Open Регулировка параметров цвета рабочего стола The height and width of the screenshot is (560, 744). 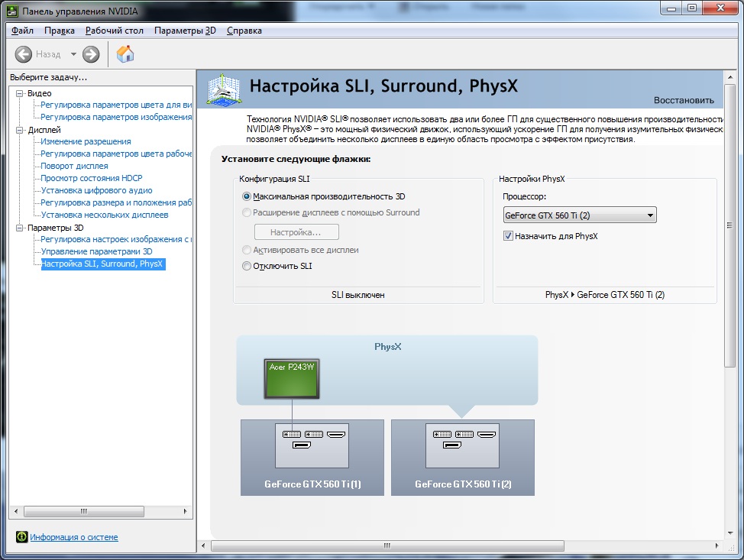pyautogui.click(x=116, y=154)
